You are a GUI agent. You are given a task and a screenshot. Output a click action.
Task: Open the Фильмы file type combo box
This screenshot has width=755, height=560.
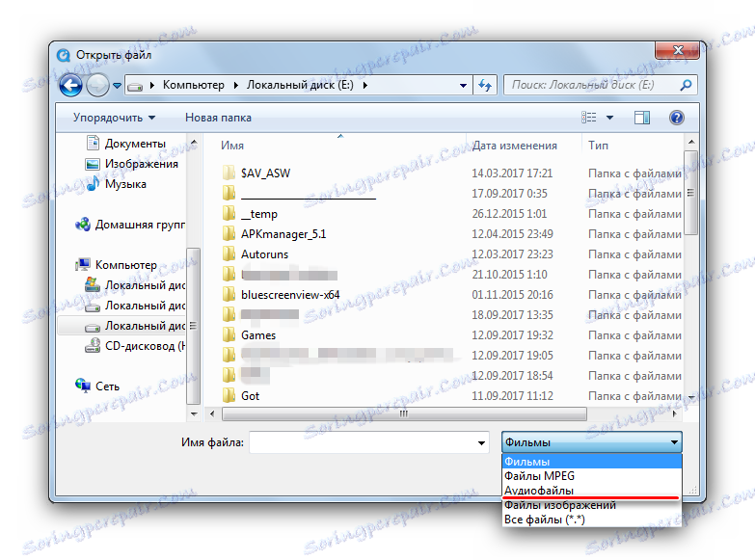point(592,442)
